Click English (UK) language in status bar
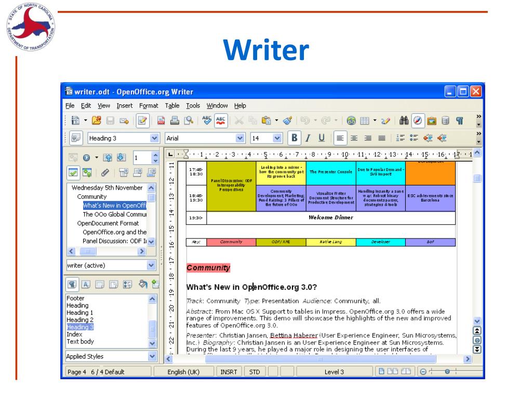 [x=183, y=372]
